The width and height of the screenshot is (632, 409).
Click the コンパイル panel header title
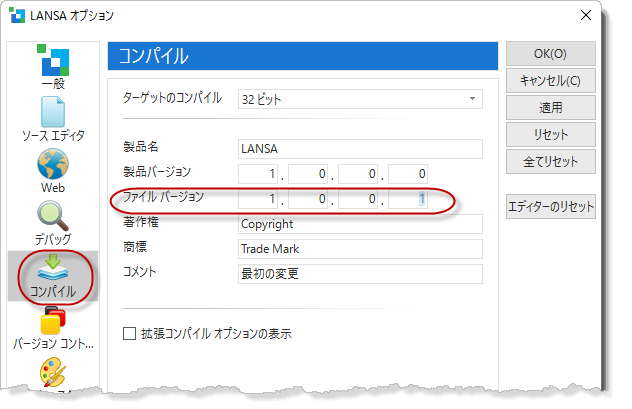point(154,56)
